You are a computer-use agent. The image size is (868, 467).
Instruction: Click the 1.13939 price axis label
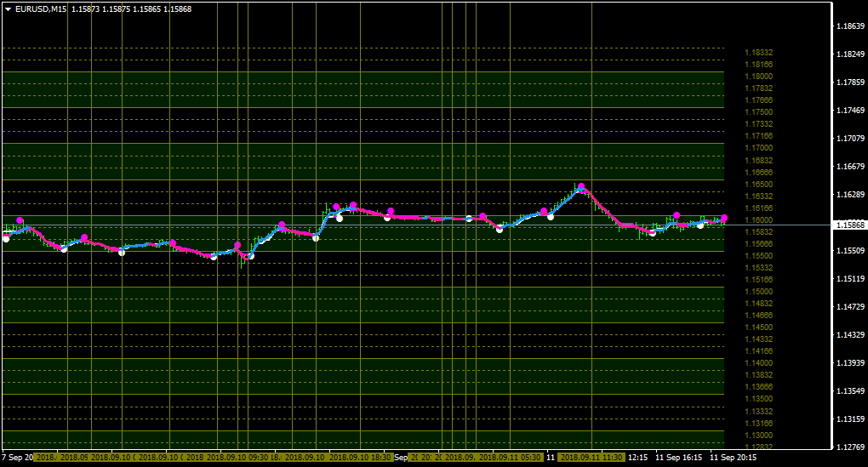coord(850,363)
